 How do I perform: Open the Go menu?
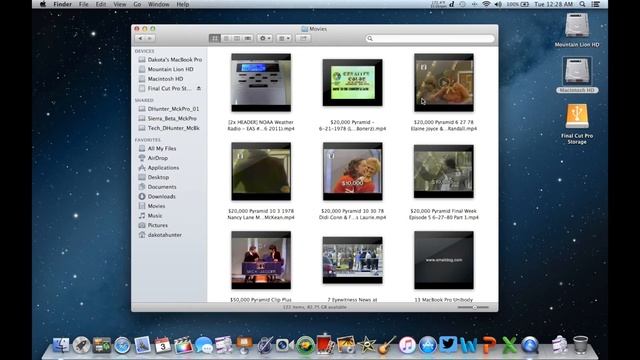[137, 4]
